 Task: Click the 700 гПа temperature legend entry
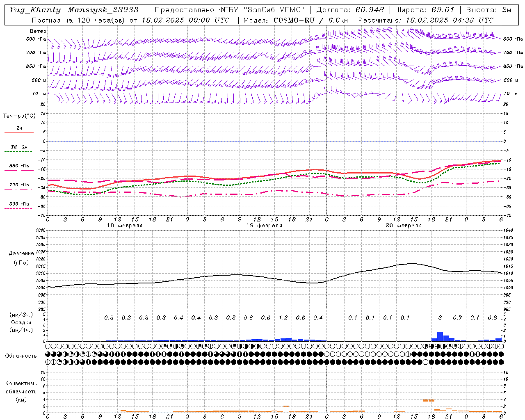click(19, 185)
